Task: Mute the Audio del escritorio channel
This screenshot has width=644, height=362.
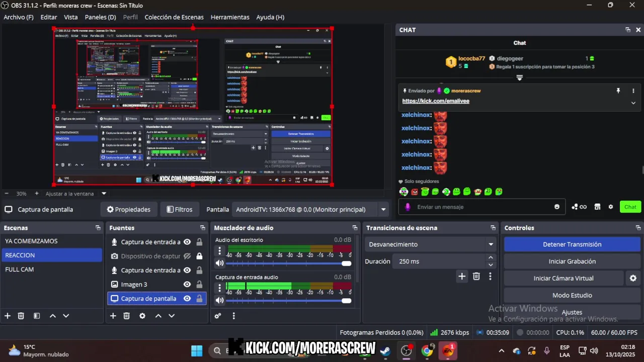Action: pyautogui.click(x=219, y=263)
